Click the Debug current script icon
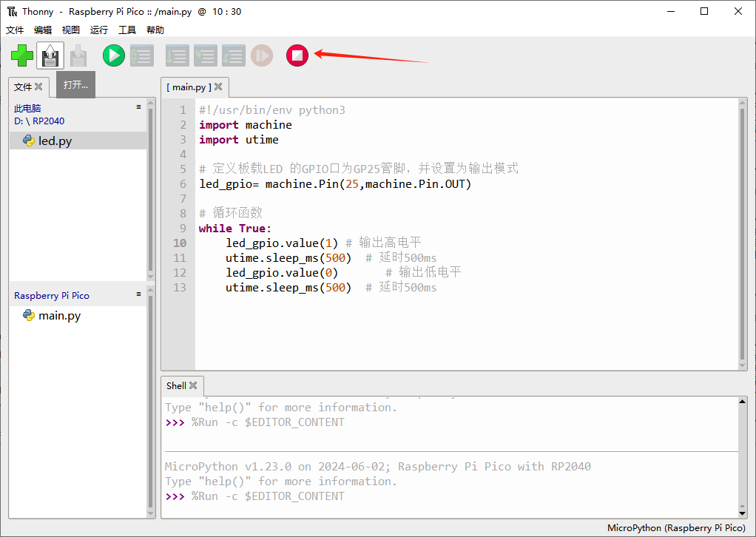The height and width of the screenshot is (537, 756). point(142,55)
